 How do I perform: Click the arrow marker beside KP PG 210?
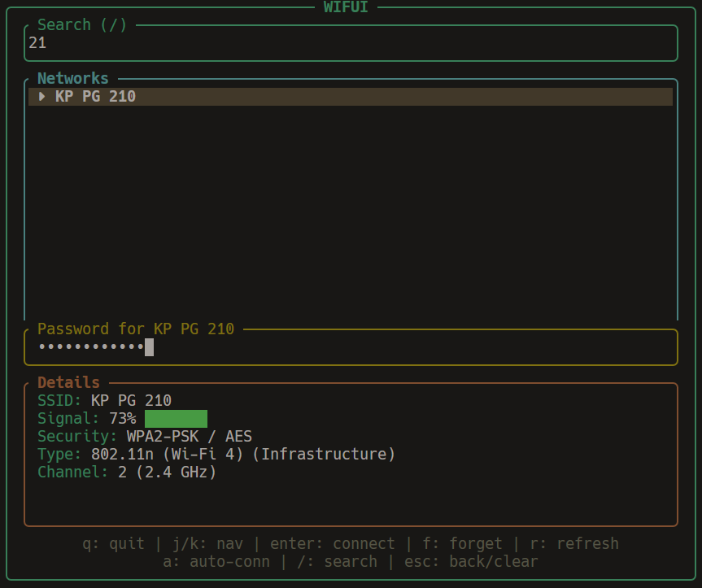[42, 97]
